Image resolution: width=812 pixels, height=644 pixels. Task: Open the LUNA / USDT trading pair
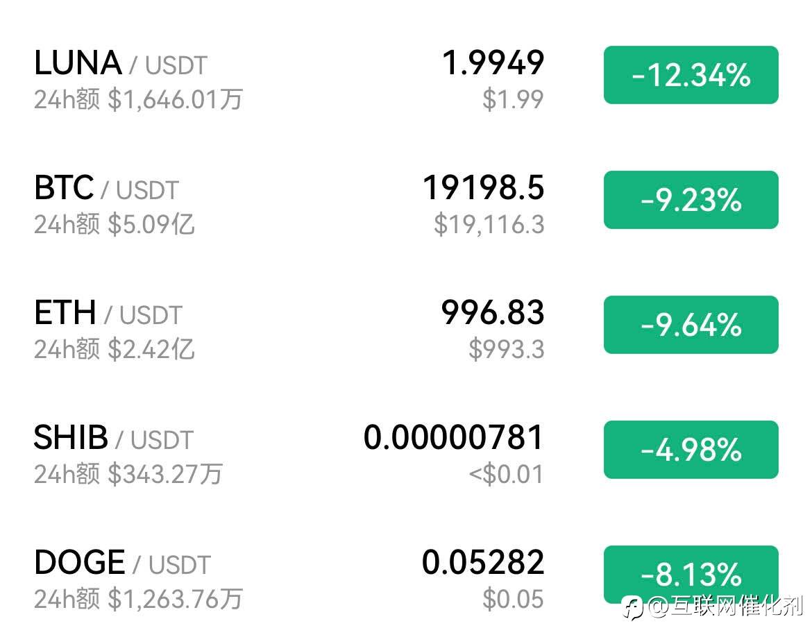click(x=120, y=64)
